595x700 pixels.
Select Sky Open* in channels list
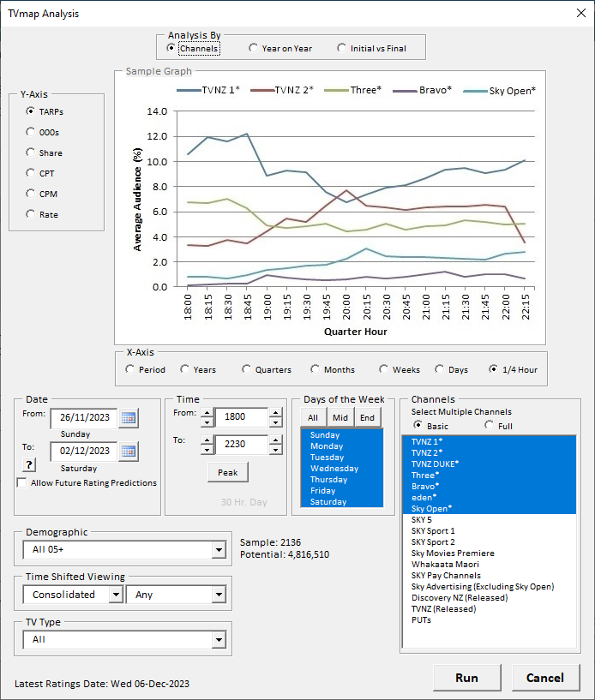(490, 508)
